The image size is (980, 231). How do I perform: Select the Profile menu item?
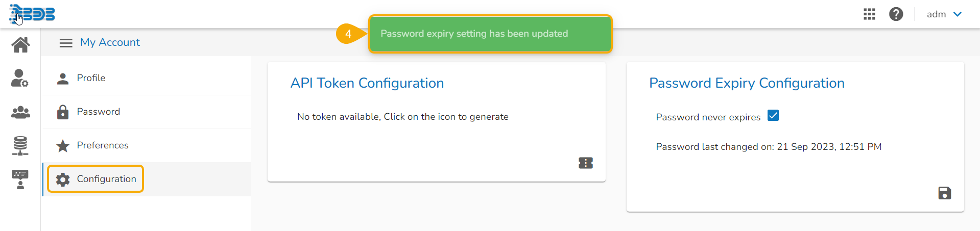point(91,78)
